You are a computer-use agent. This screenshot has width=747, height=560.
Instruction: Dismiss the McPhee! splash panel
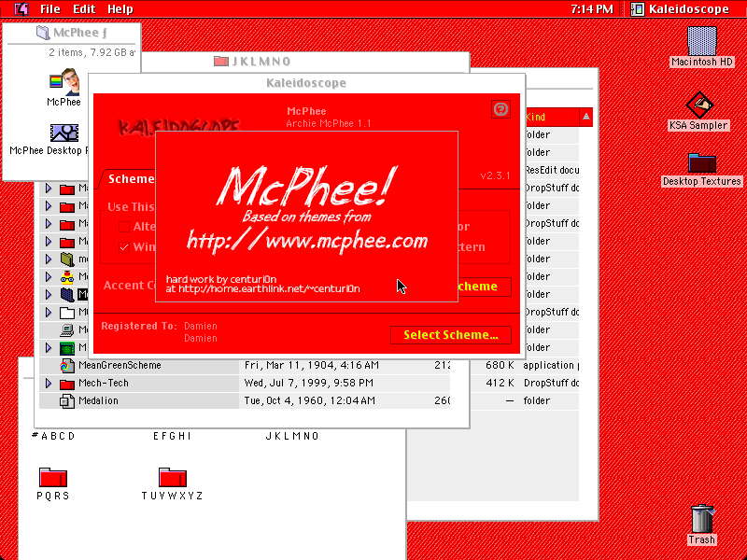(x=307, y=217)
